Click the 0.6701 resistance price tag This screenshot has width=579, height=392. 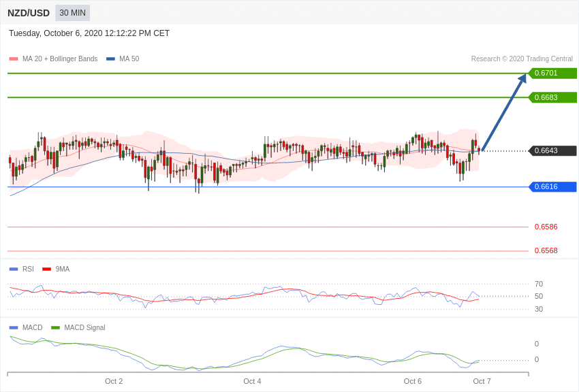[x=553, y=73]
